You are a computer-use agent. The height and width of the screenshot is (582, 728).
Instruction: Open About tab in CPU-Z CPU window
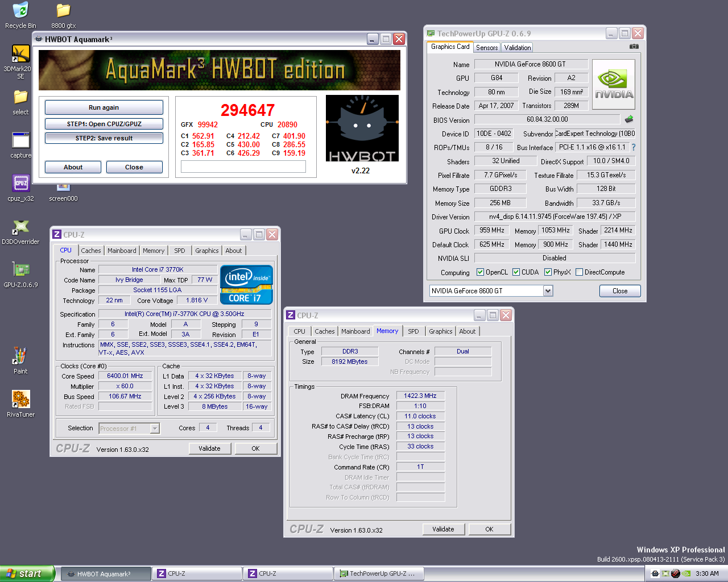pos(233,251)
